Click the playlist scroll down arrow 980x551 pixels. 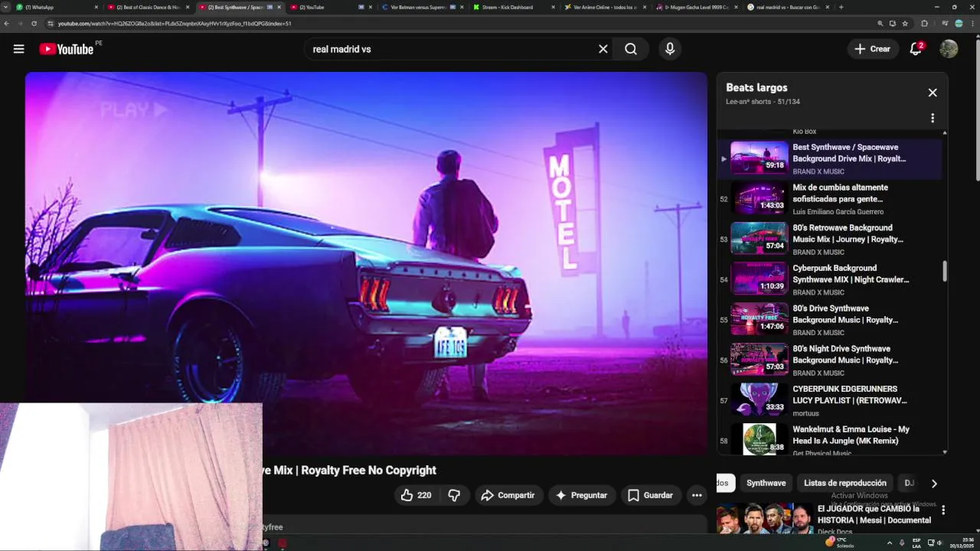coord(945,452)
